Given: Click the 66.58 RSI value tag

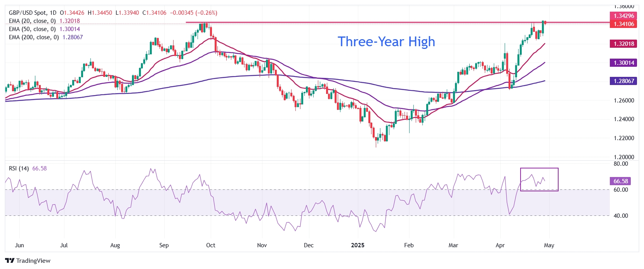Looking at the screenshot, I should pyautogui.click(x=621, y=181).
